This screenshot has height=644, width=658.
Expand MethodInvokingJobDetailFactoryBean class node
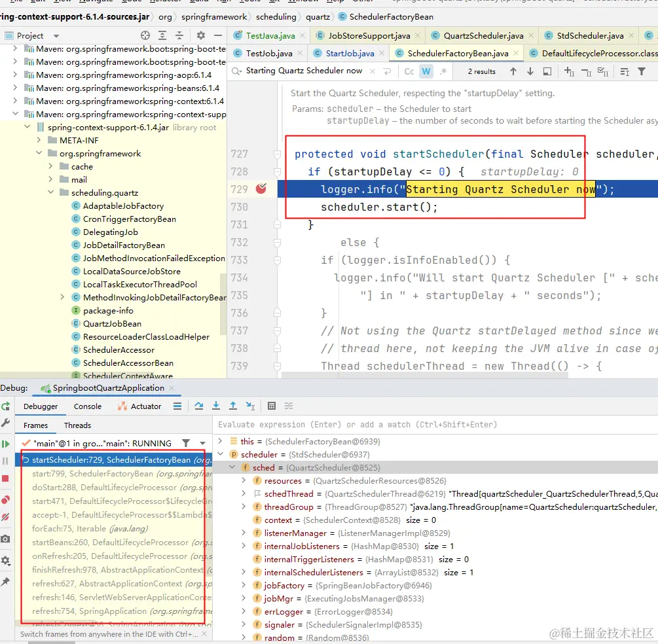click(x=62, y=297)
